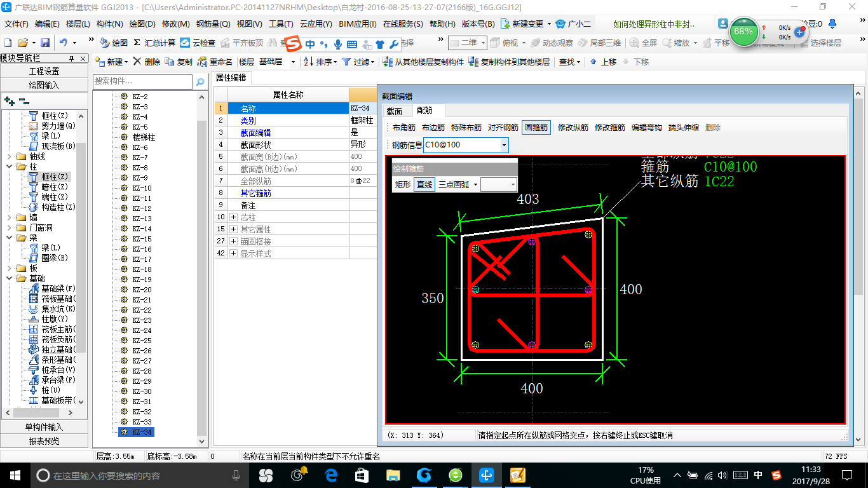Viewport: 868px width, 488px height.
Task: Expand the 显示样式 property row
Action: click(234, 254)
